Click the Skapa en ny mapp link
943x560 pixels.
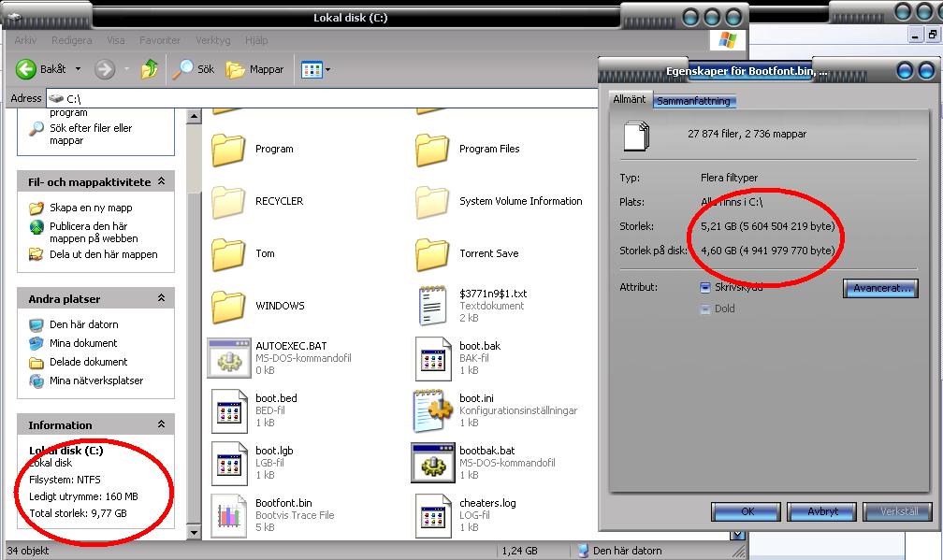90,208
